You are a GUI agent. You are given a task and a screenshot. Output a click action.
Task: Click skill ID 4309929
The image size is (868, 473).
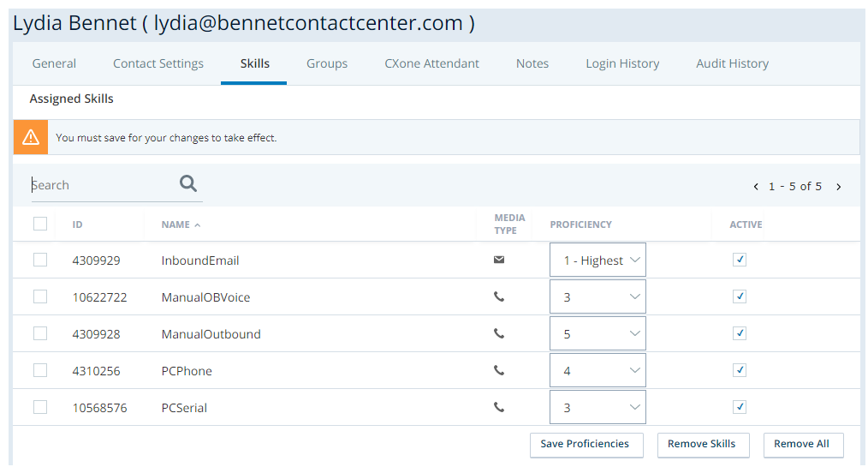pos(97,260)
